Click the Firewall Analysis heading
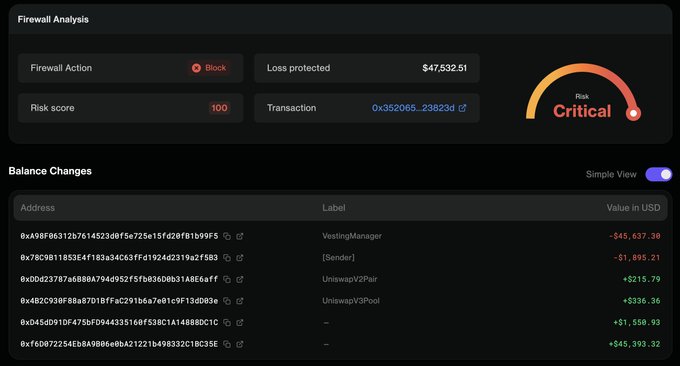Image resolution: width=680 pixels, height=366 pixels. (53, 20)
